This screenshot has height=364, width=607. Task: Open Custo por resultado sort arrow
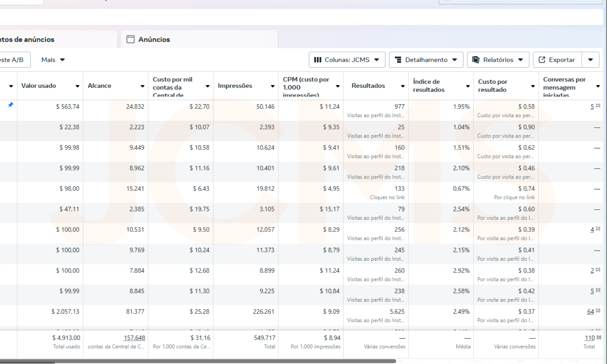[x=533, y=86]
